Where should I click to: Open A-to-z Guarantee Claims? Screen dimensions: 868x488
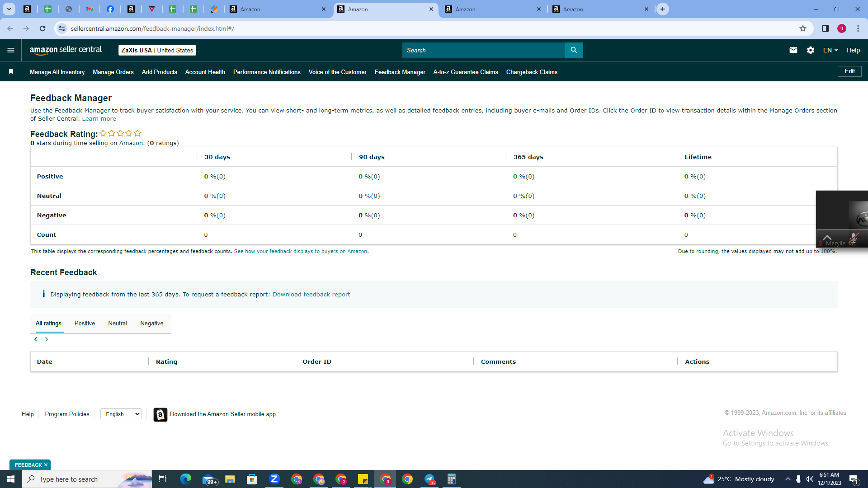pyautogui.click(x=466, y=72)
